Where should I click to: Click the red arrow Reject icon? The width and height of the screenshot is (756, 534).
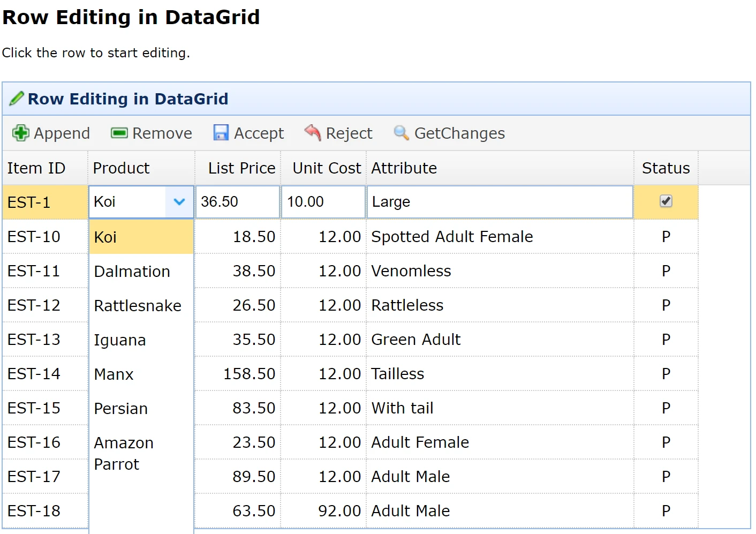[313, 132]
